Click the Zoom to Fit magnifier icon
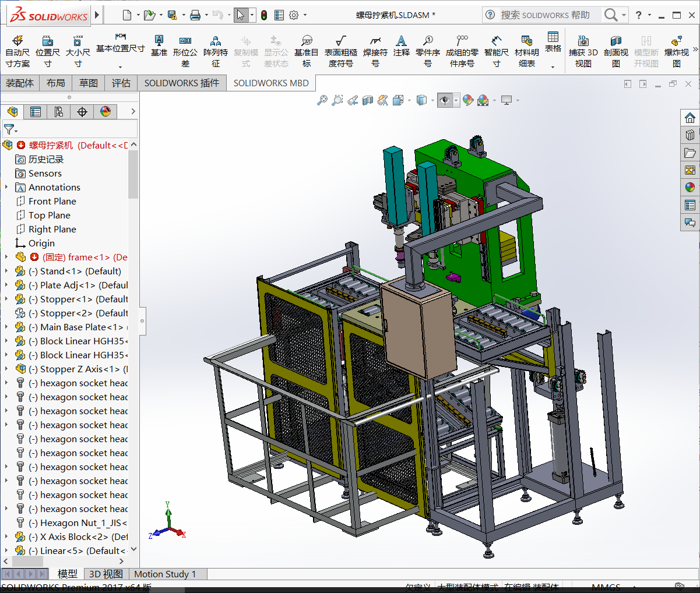The height and width of the screenshot is (593, 700). pyautogui.click(x=322, y=100)
